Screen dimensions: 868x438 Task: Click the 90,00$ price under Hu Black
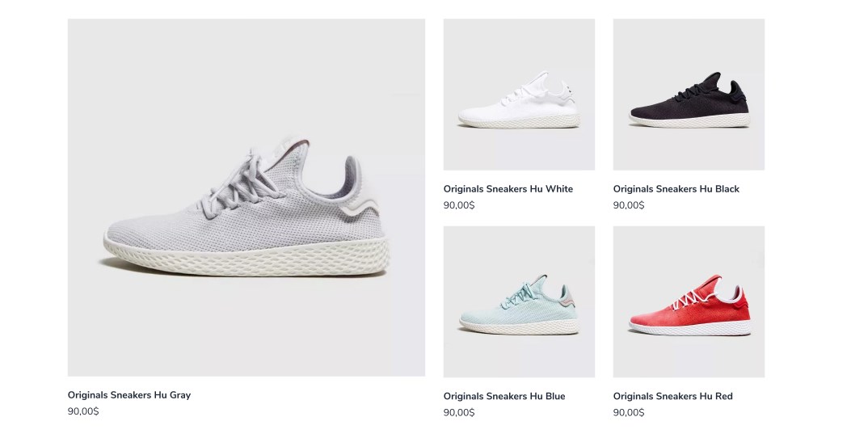[x=629, y=205]
